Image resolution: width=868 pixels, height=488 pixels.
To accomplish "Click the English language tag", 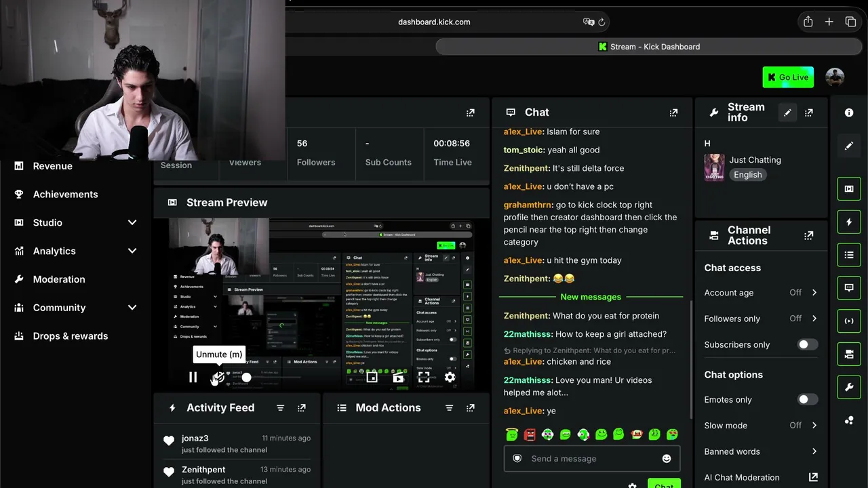I will [748, 175].
